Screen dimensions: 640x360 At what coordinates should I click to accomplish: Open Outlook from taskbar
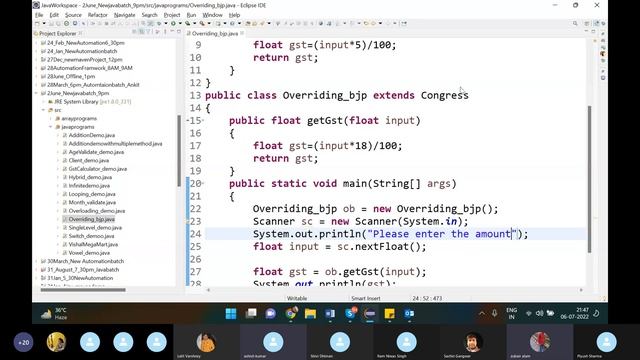(409, 313)
